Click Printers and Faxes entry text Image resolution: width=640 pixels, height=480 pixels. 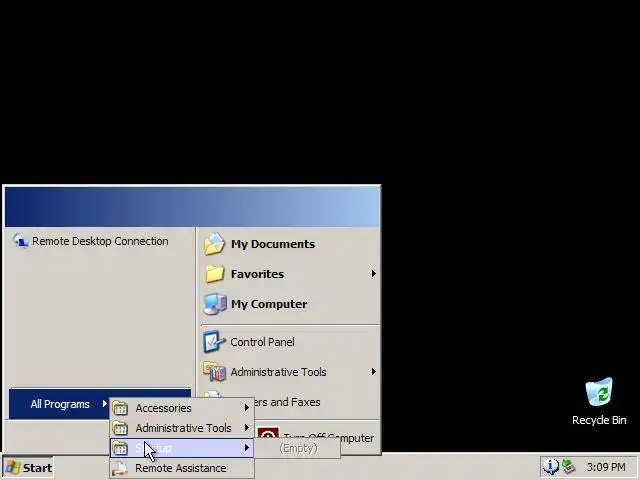tap(288, 402)
